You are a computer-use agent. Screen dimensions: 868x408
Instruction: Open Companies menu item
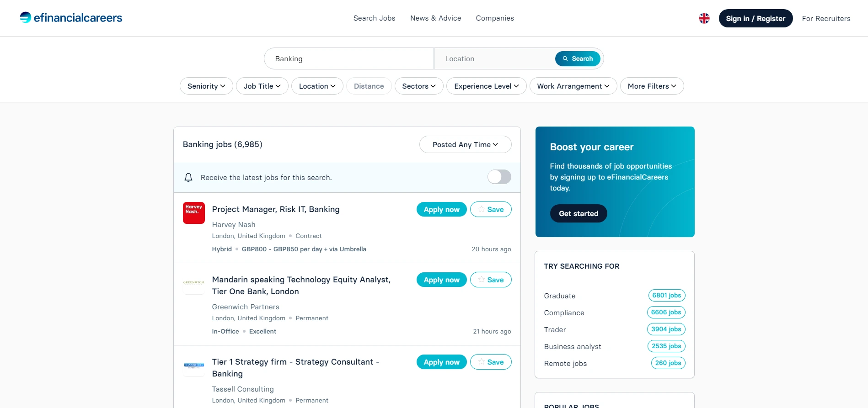pos(495,18)
